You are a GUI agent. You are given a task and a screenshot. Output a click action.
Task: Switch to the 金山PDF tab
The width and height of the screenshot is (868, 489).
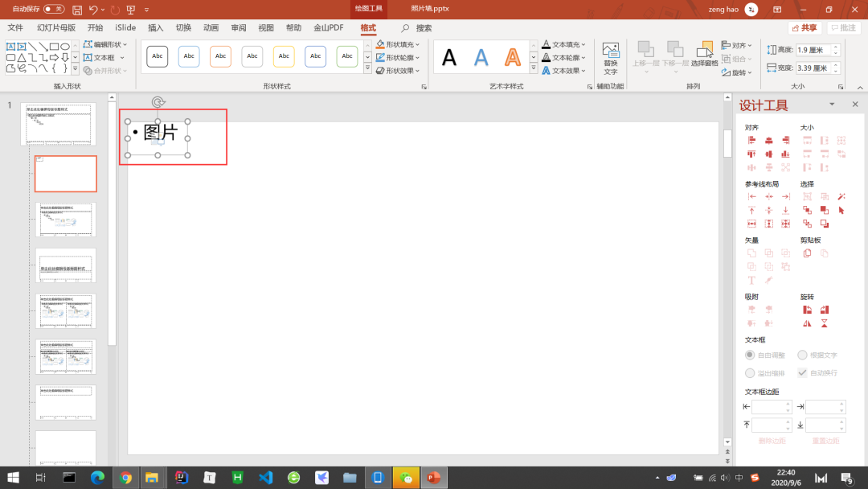(328, 27)
